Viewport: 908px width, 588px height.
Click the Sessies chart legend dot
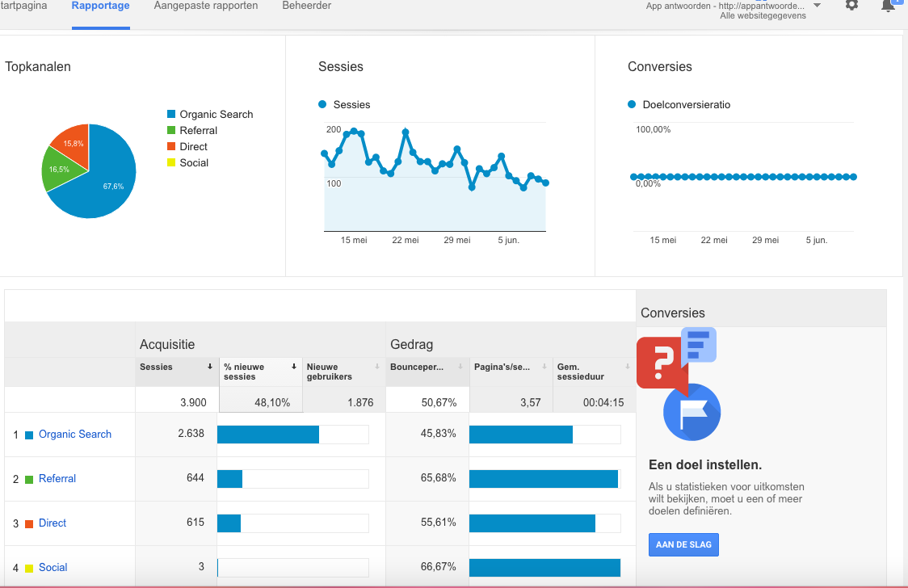(322, 104)
